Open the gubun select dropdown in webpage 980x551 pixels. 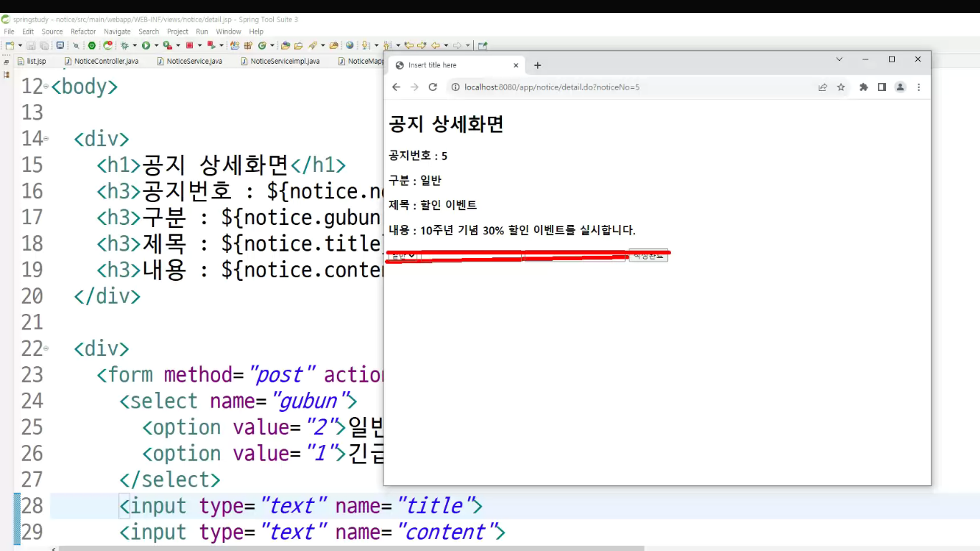[403, 256]
